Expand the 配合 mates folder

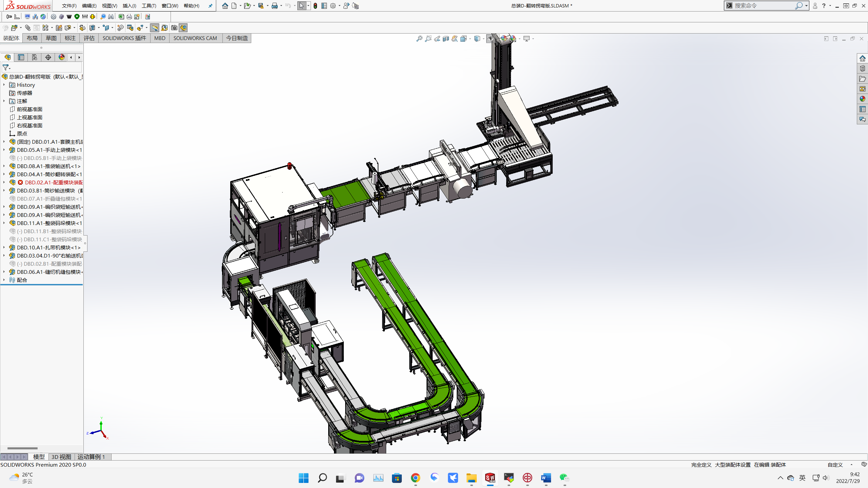(4, 280)
